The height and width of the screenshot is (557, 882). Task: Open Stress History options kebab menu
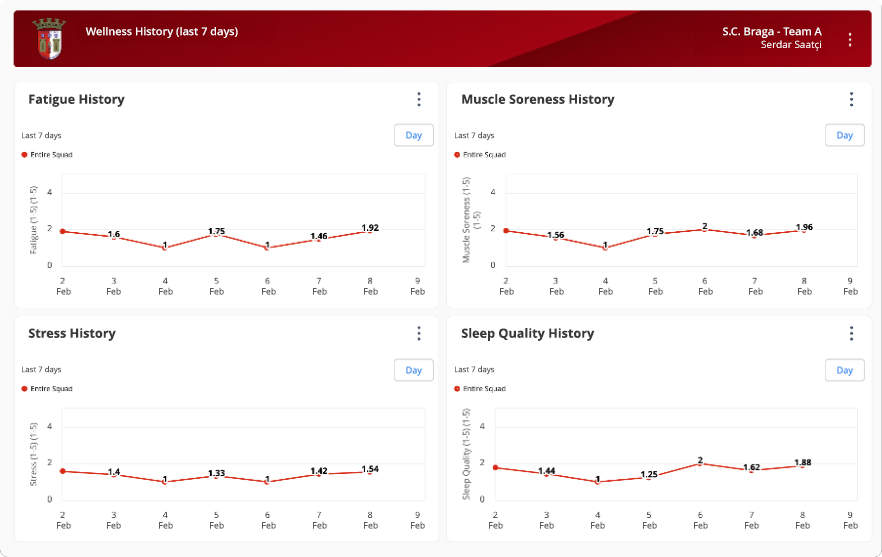coord(418,334)
